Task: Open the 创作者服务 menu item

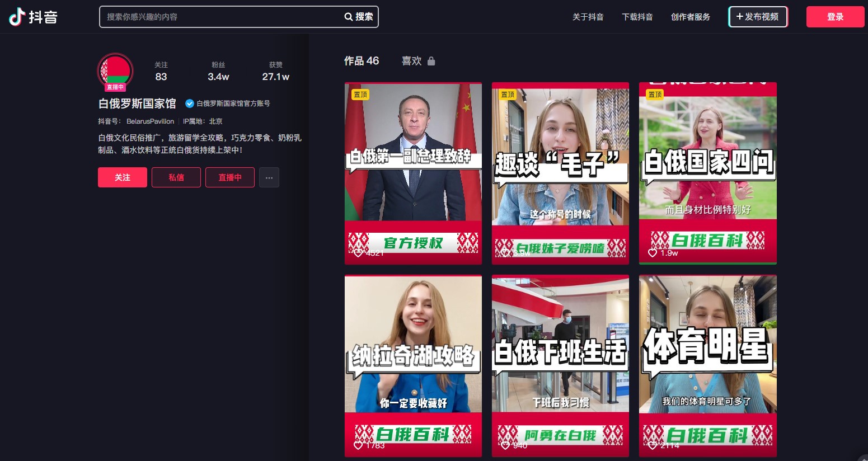Action: pos(691,17)
